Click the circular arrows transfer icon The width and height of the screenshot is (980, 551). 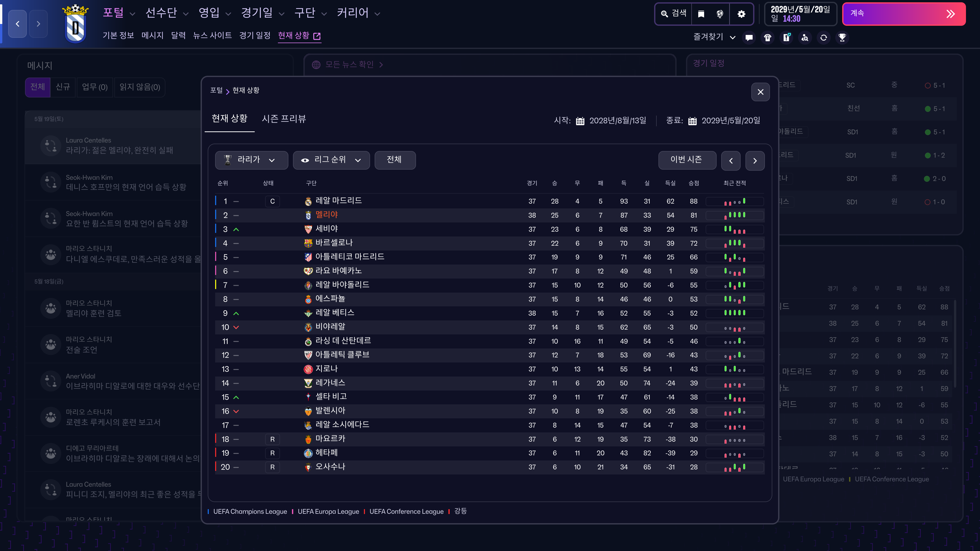[x=824, y=38]
